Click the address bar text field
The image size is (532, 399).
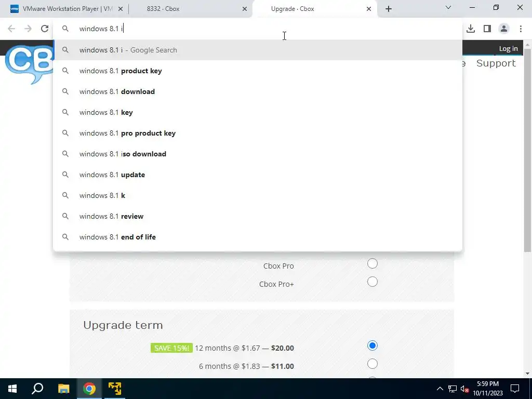click(258, 29)
